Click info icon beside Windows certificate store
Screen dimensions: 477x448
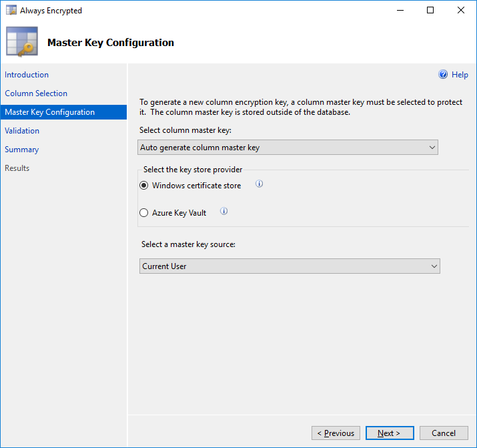[x=260, y=184]
